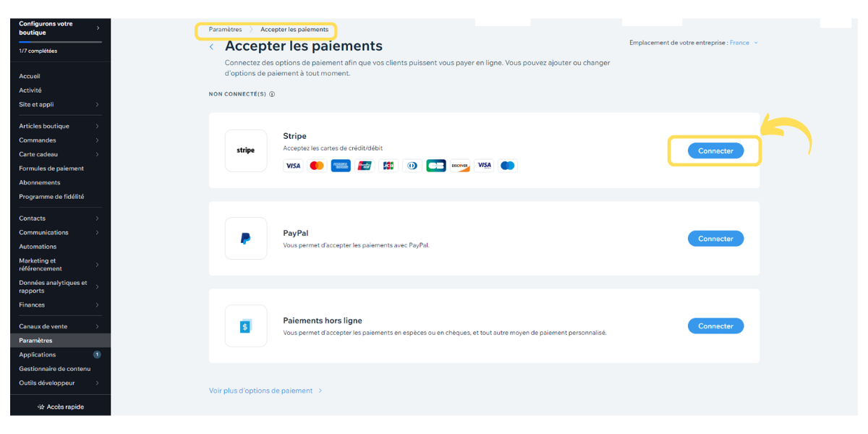Click Accepter les paiements breadcrumb

pos(294,30)
